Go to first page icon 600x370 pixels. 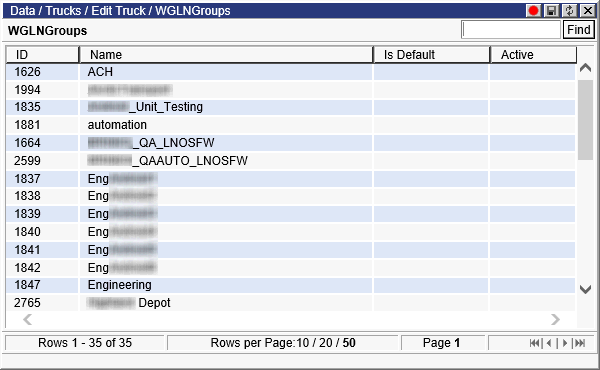[535, 343]
